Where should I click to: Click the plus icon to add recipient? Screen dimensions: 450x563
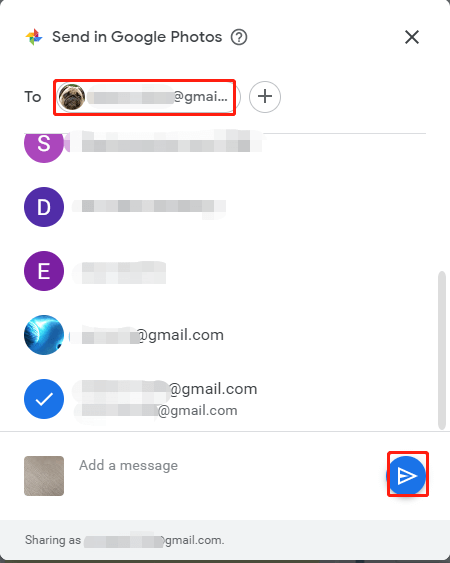pyautogui.click(x=265, y=97)
